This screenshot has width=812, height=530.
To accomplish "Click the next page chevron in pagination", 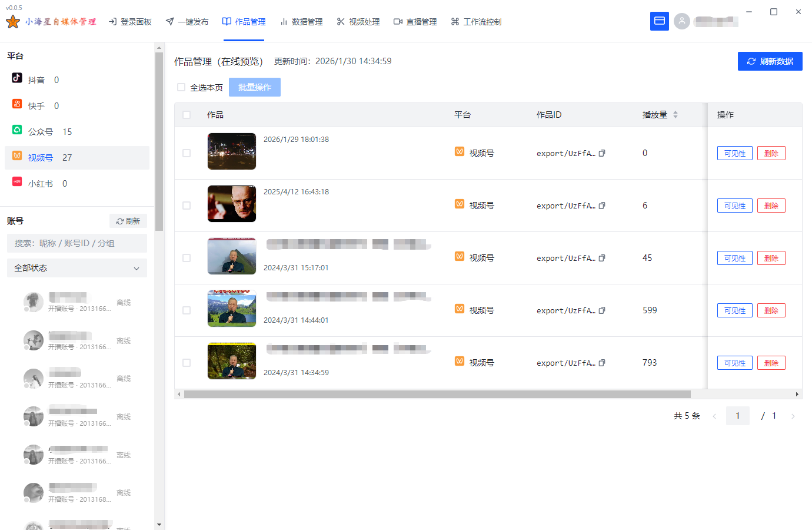I will (x=794, y=415).
